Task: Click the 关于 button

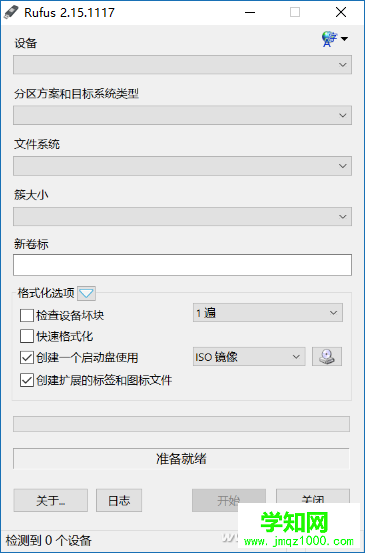Action: tap(50, 500)
